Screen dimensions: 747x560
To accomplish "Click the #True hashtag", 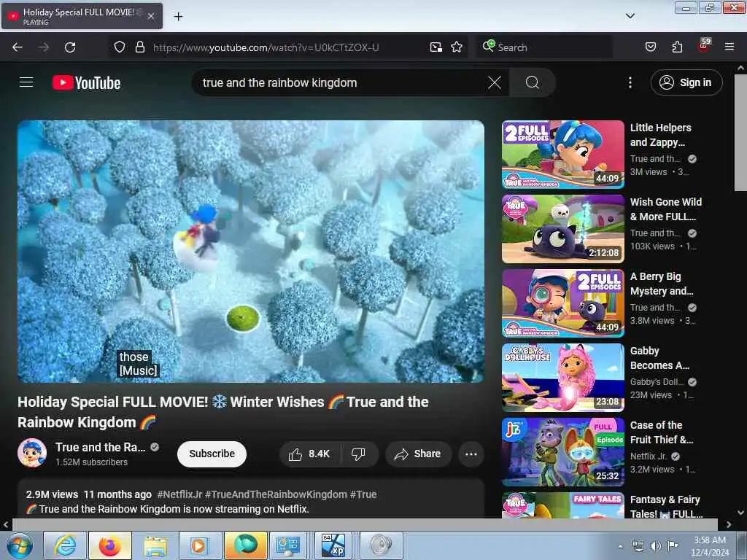I will point(363,494).
